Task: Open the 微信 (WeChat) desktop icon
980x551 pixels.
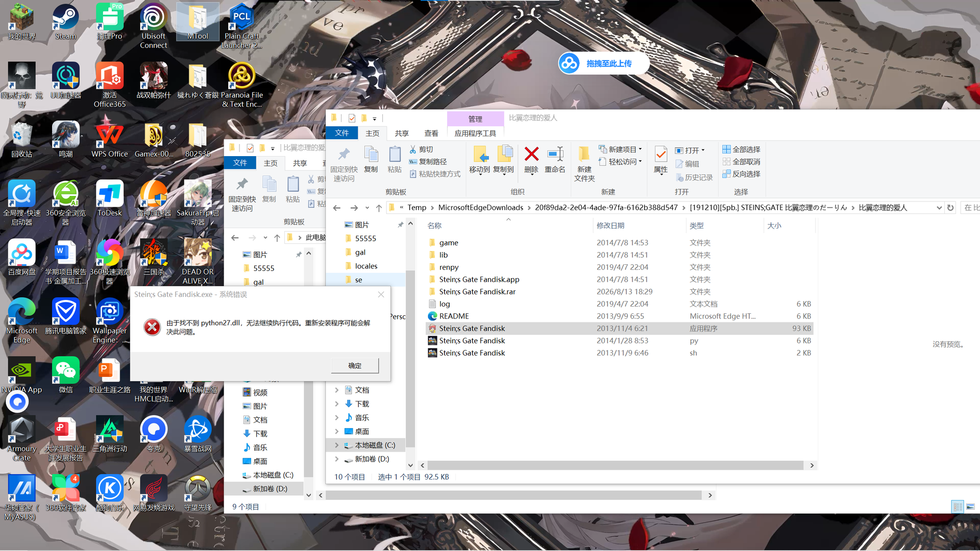Action: pos(65,375)
